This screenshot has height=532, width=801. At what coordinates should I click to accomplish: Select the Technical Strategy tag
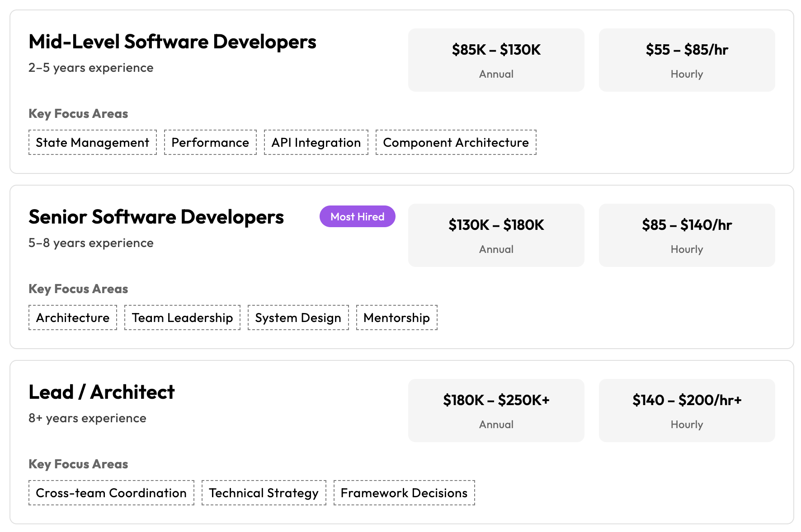click(264, 493)
